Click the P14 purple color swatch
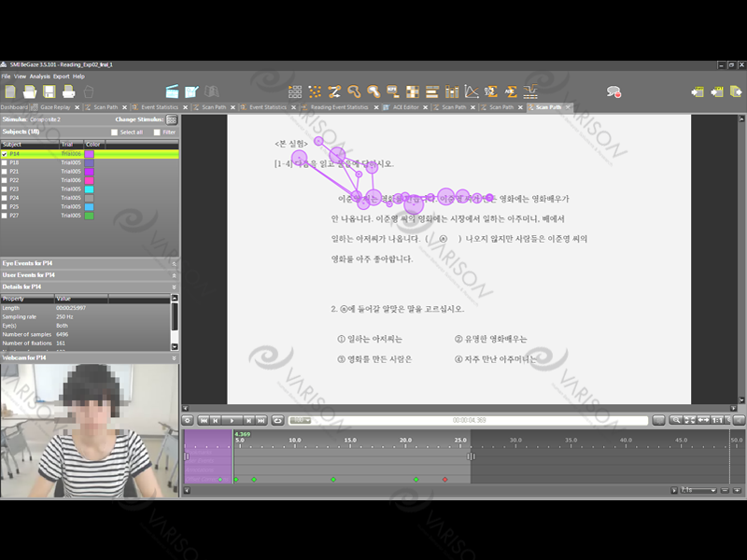Screen dimensions: 747x560 89,154
